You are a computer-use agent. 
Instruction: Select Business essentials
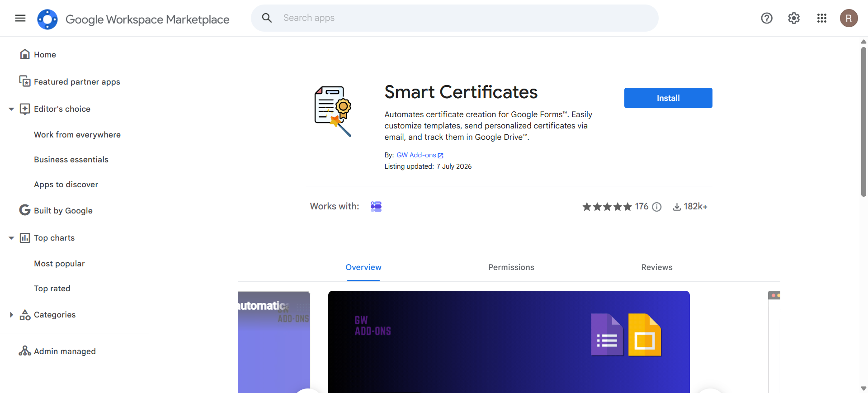[71, 160]
